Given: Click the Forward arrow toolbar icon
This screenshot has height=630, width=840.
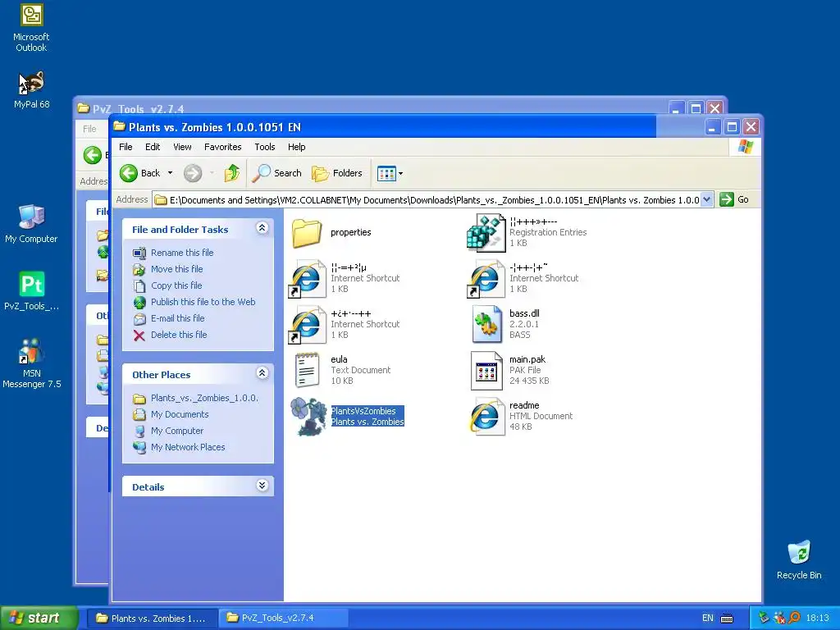Looking at the screenshot, I should tap(193, 173).
